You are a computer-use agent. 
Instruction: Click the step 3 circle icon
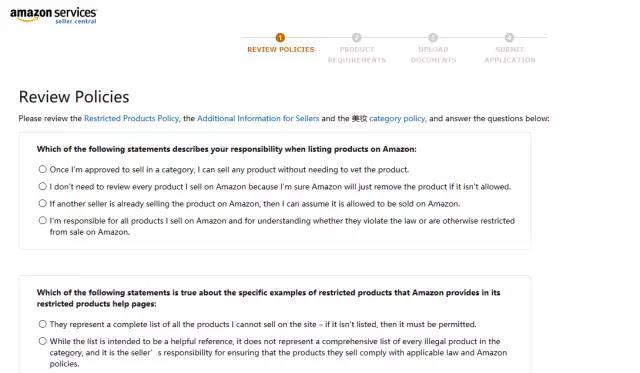(x=433, y=38)
